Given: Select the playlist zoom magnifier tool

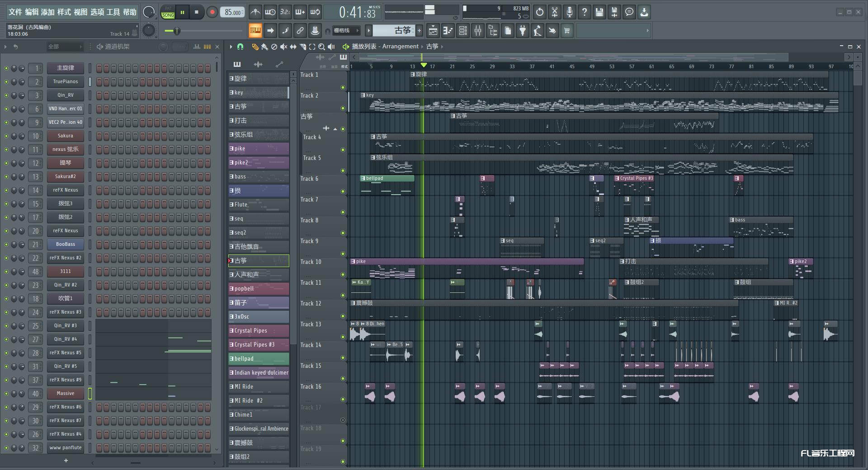Looking at the screenshot, I should click(x=321, y=47).
